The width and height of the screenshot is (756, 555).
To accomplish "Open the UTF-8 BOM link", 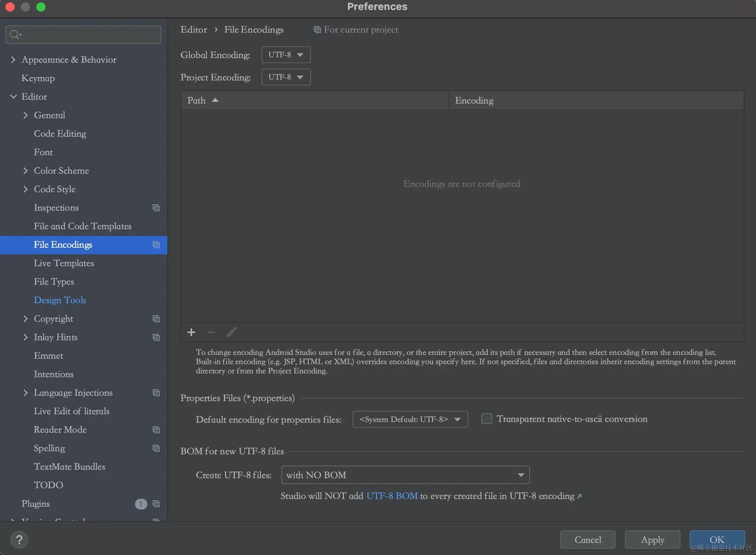I will click(x=392, y=496).
